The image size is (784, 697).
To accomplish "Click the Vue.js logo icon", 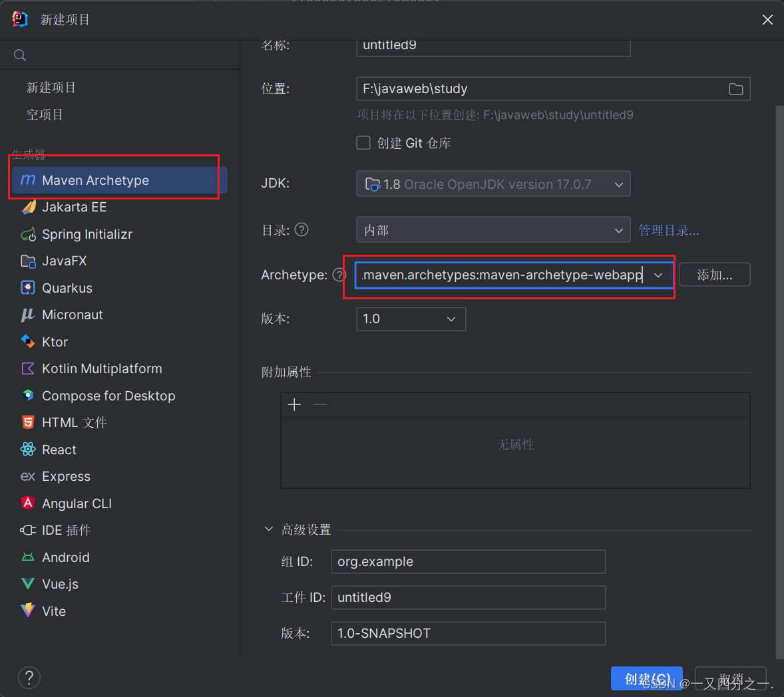I will point(28,583).
